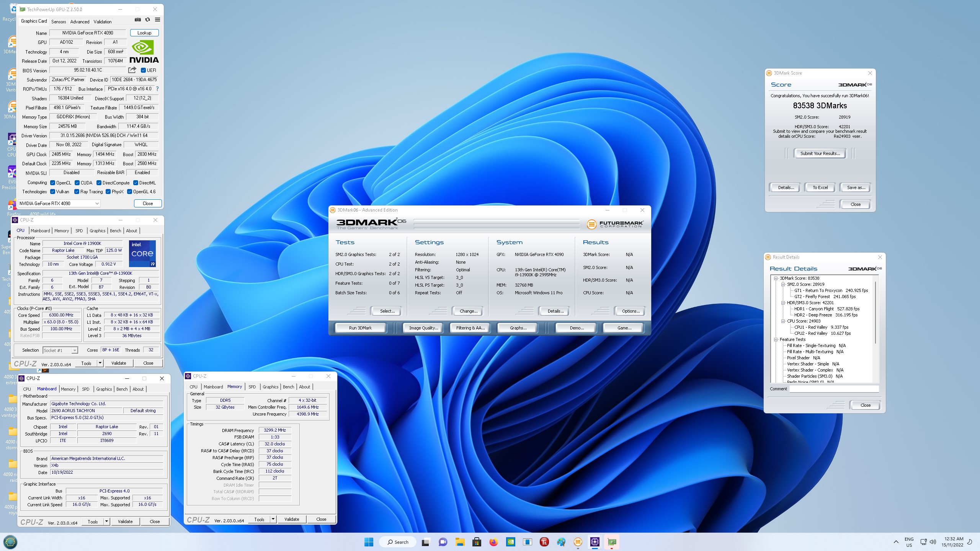This screenshot has width=980, height=551.
Task: Collapse the Feature Tests tree node
Action: pyautogui.click(x=776, y=339)
